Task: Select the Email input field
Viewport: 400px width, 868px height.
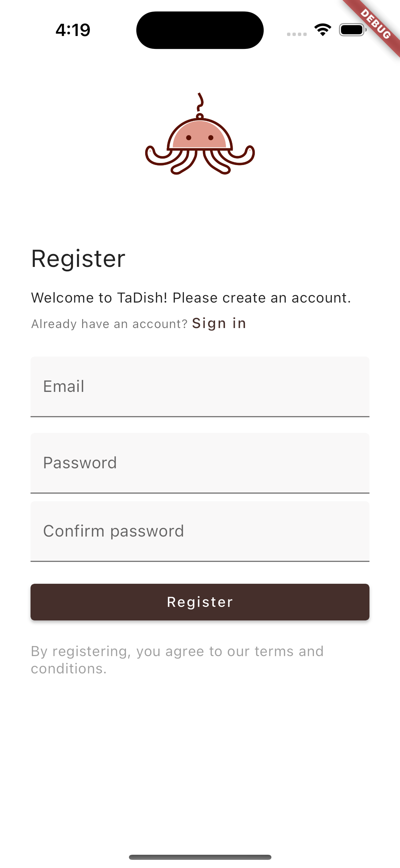Action: pos(200,386)
